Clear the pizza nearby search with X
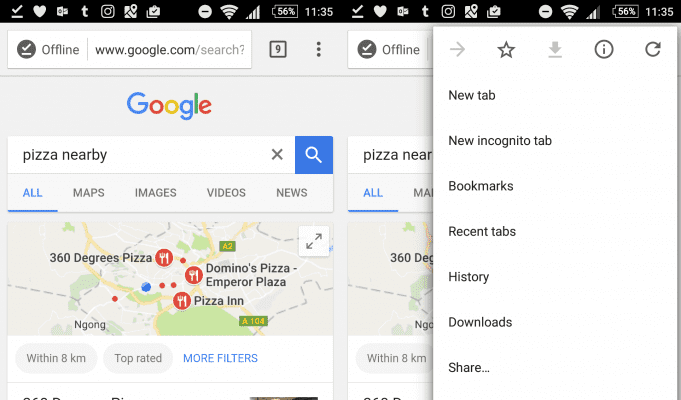Image resolution: width=681 pixels, height=400 pixels. pyautogui.click(x=277, y=154)
